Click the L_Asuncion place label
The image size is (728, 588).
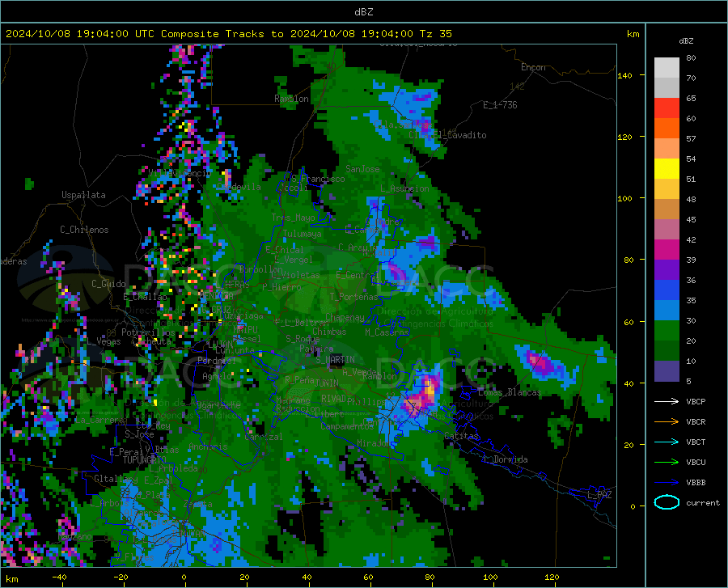click(x=405, y=188)
